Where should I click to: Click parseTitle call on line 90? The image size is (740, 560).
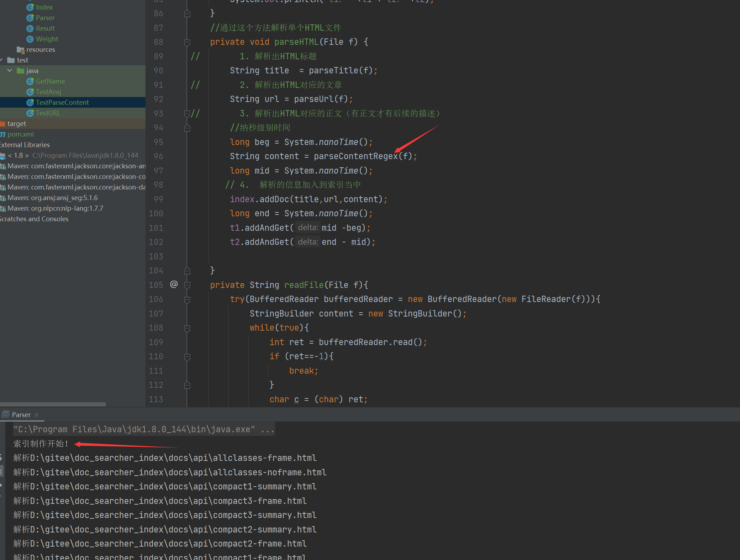[334, 71]
